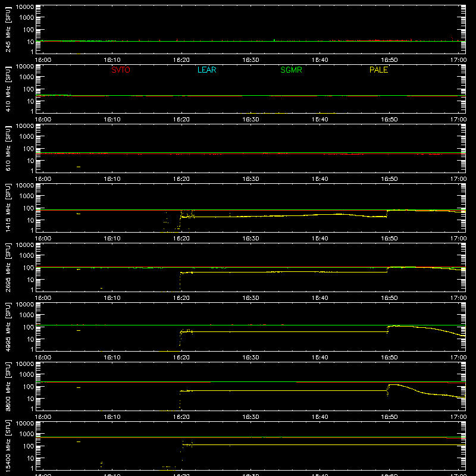This screenshot has height=476, width=476.
Task: Click the cyan LEAR legend label
Action: [x=206, y=70]
